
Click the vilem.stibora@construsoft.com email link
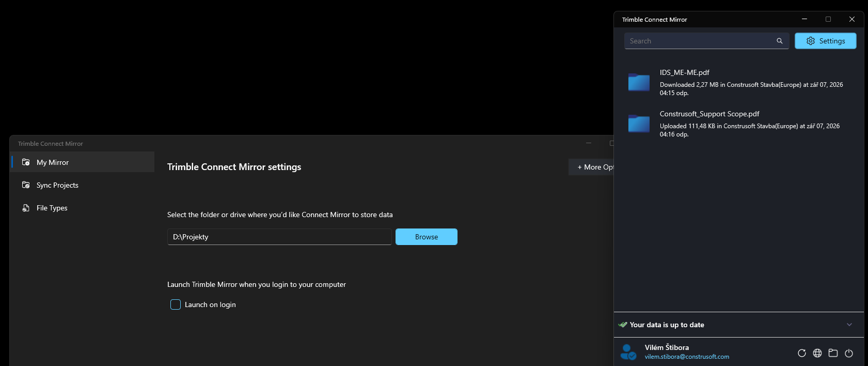click(x=687, y=357)
